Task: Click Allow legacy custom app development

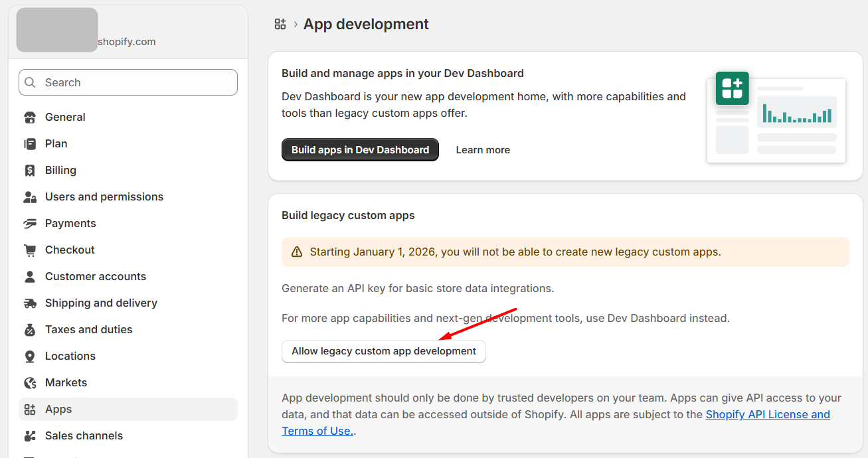Action: (384, 351)
